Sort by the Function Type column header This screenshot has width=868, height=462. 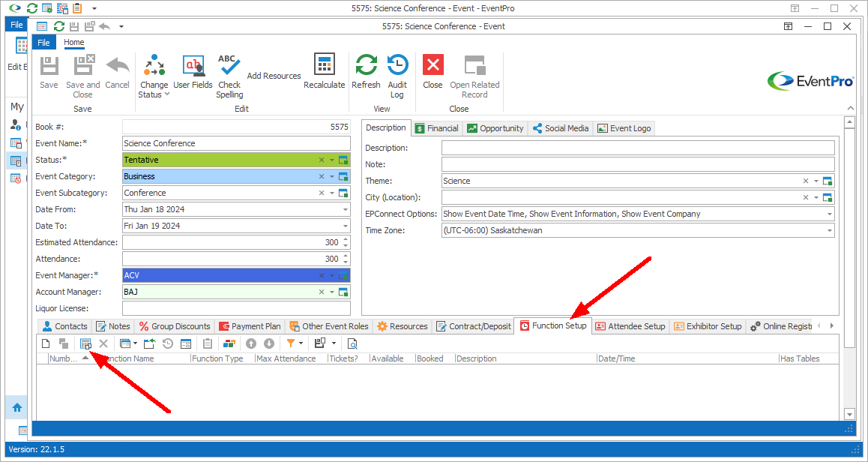click(x=217, y=358)
